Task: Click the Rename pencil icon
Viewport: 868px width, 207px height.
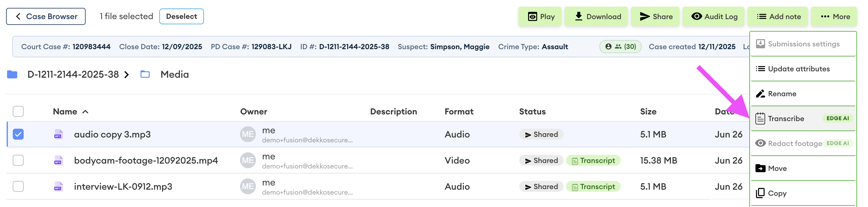Action: [760, 94]
